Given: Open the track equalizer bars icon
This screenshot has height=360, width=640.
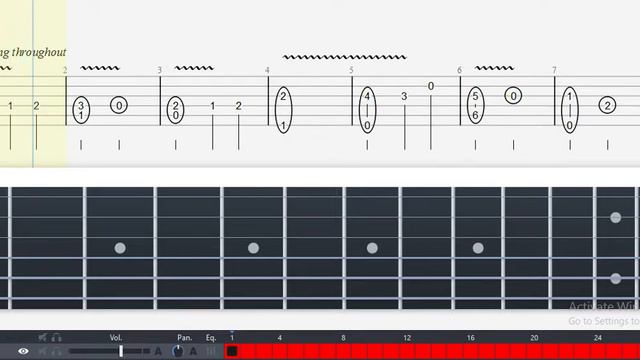Looking at the screenshot, I should tap(211, 351).
